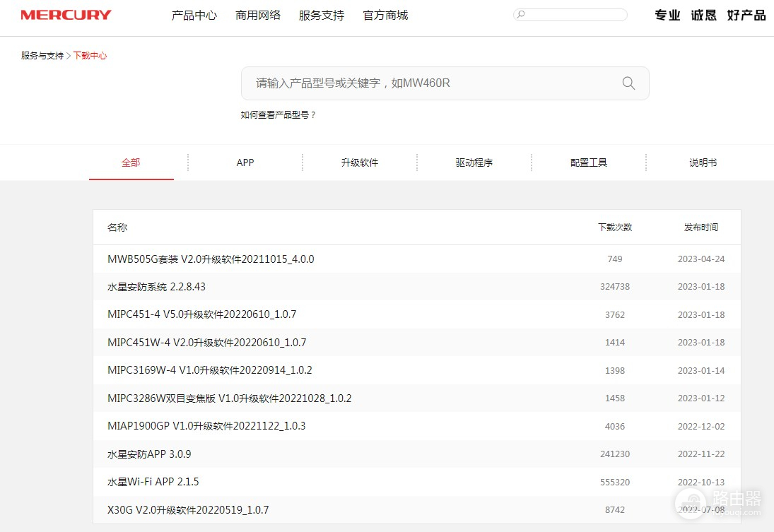Click the main product search input field
The width and height of the screenshot is (774, 532).
tap(424, 83)
